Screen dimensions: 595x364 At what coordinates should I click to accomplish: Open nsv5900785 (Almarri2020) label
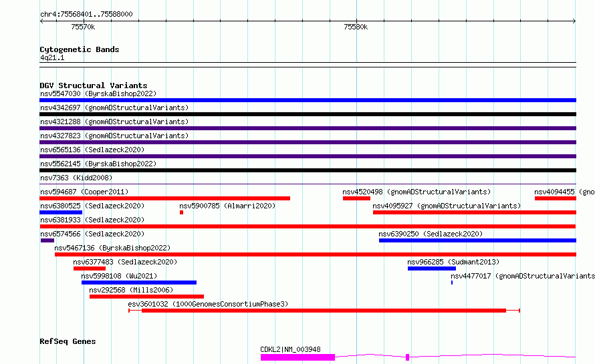point(227,206)
